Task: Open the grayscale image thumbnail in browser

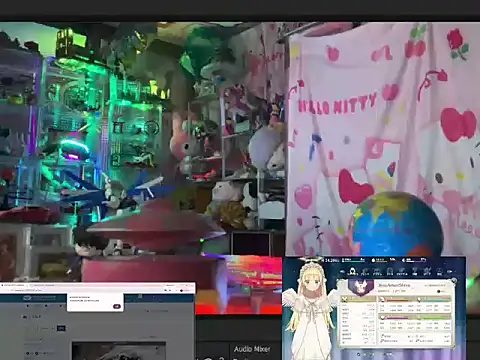Action: (119, 351)
